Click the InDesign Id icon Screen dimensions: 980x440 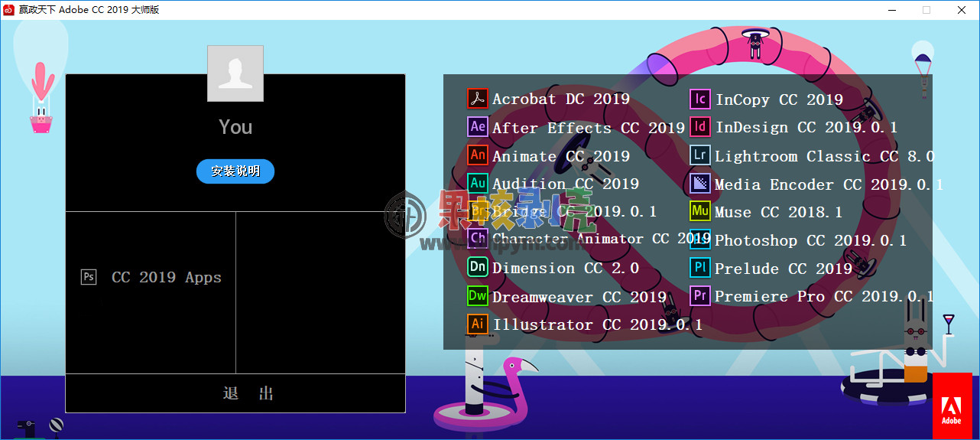click(x=700, y=126)
